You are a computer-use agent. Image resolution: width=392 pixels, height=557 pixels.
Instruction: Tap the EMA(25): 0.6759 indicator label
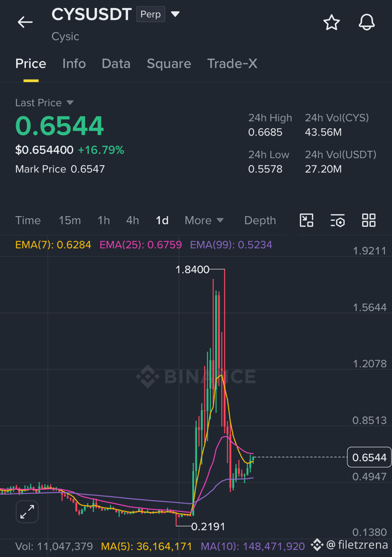click(141, 245)
